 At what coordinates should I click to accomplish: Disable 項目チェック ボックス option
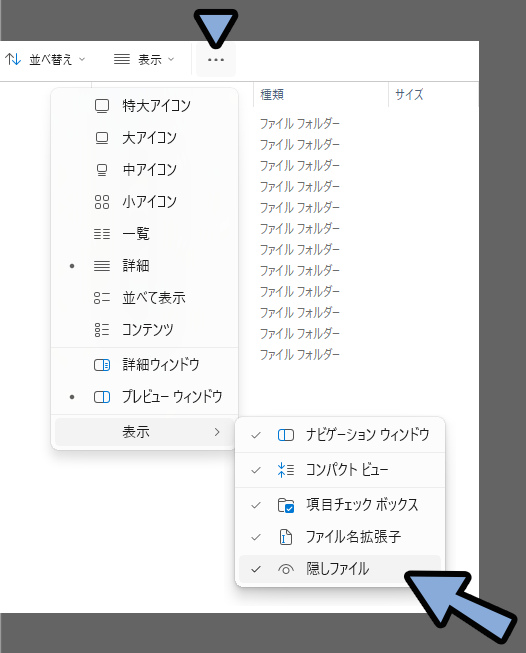[340, 505]
